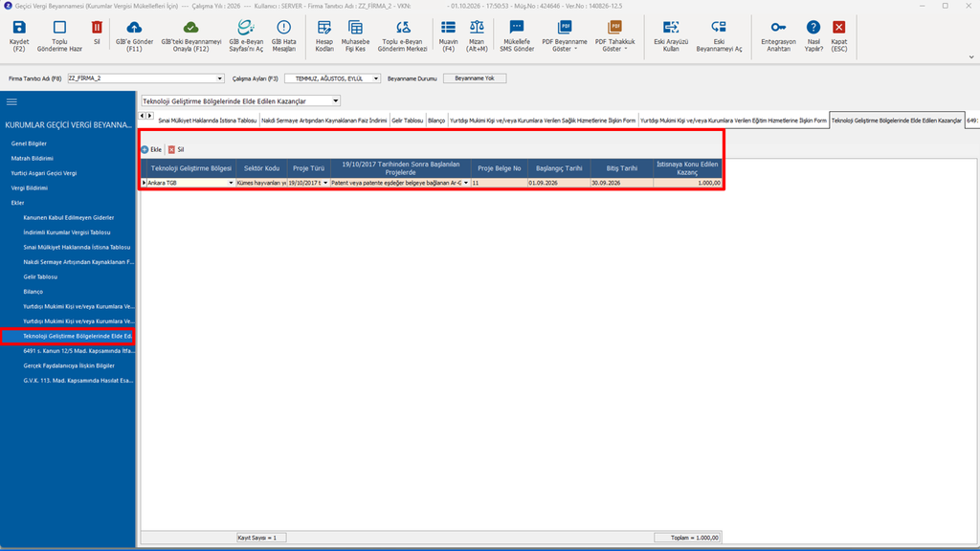
Task: Click the Sil trash icon in toolbar
Action: click(x=97, y=28)
